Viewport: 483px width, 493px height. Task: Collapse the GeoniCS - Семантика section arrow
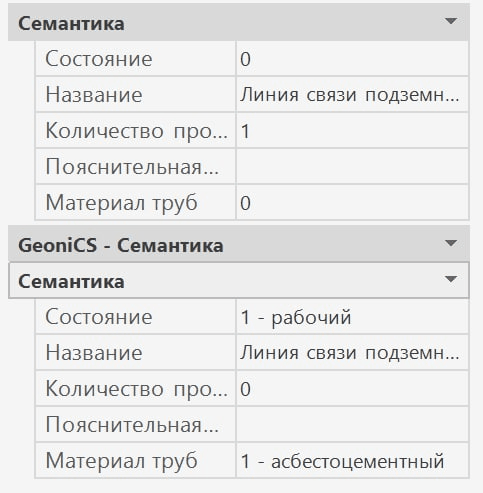pyautogui.click(x=451, y=243)
